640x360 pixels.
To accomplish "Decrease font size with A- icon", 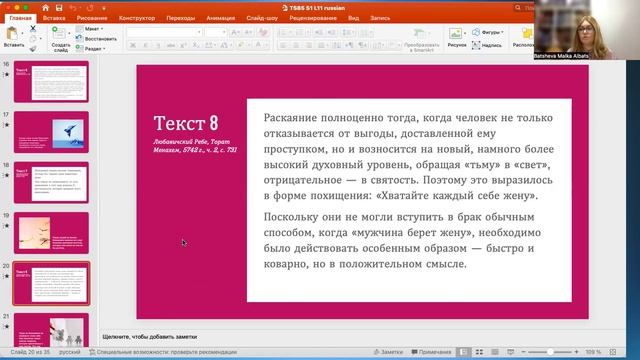I will 249,33.
